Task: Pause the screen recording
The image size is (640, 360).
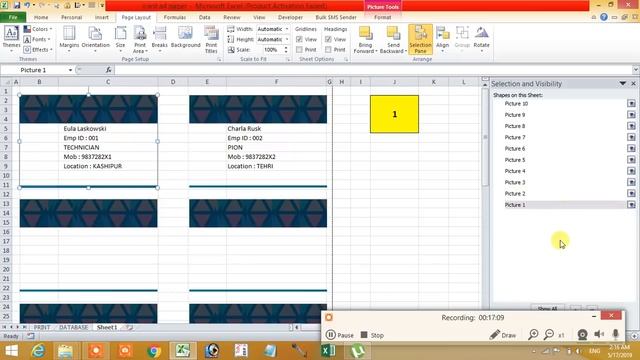Action: pos(340,335)
